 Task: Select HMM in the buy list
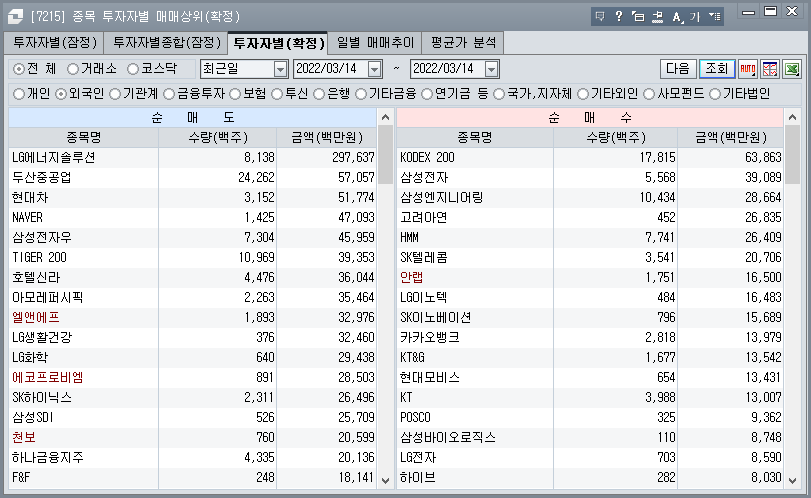click(x=409, y=237)
